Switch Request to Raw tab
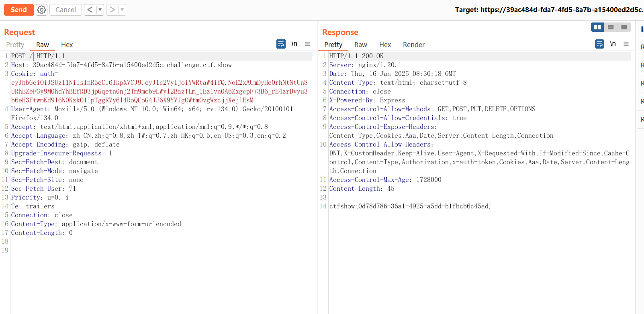This screenshot has height=314, width=644. [43, 45]
